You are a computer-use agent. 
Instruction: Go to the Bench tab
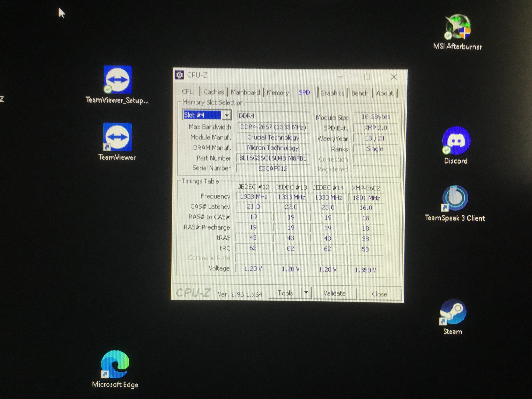360,93
